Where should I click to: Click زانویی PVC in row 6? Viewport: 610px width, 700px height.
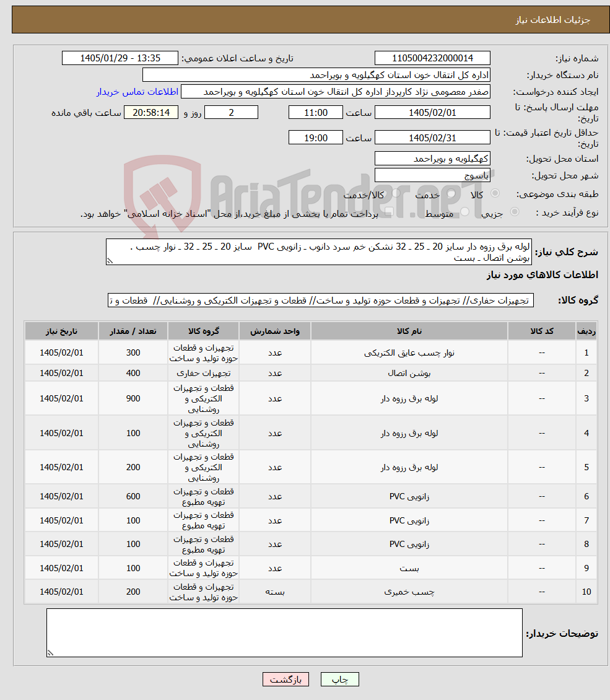click(409, 496)
